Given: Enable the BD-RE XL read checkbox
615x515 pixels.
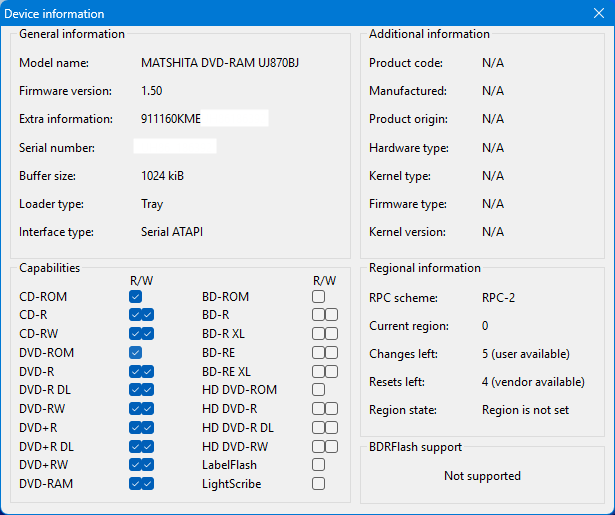Looking at the screenshot, I should (318, 371).
